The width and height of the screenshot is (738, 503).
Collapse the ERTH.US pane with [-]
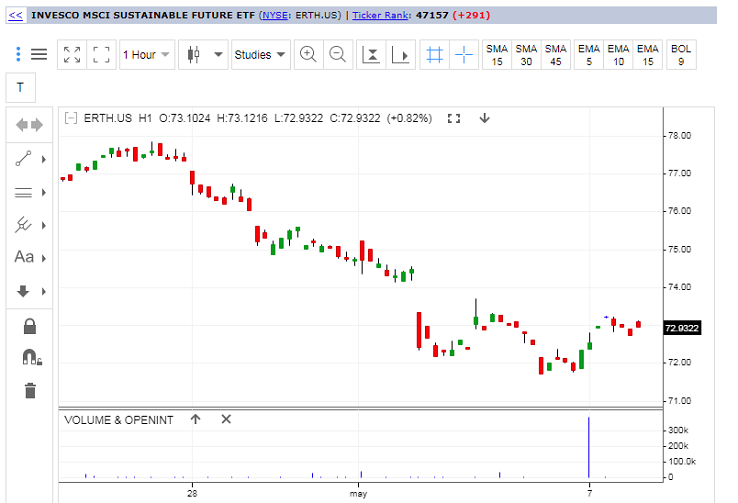tap(71, 118)
